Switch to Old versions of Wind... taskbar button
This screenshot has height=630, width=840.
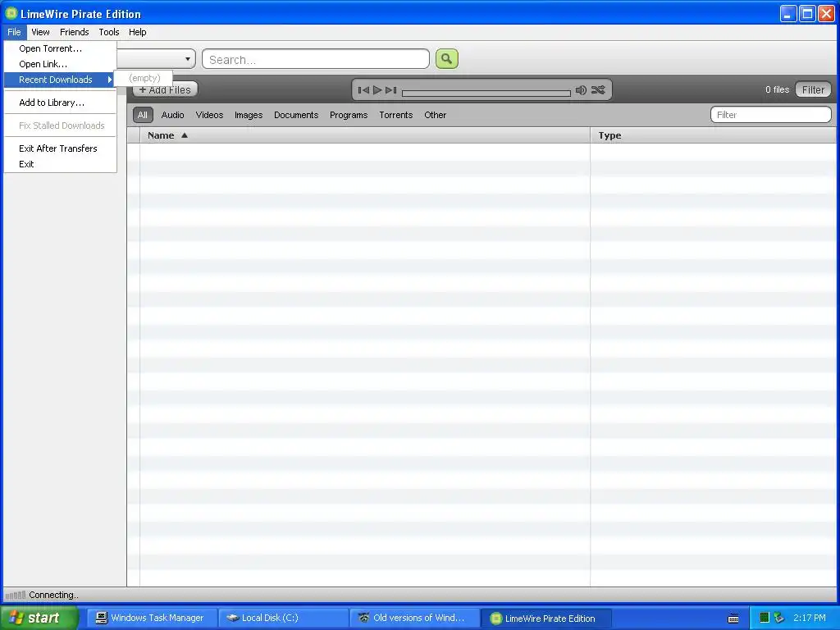pos(414,619)
